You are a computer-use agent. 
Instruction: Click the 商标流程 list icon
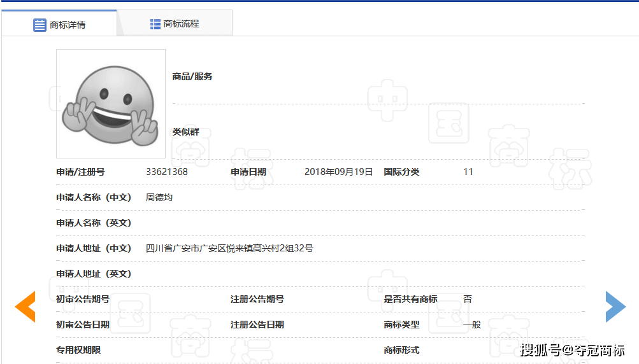coord(155,24)
